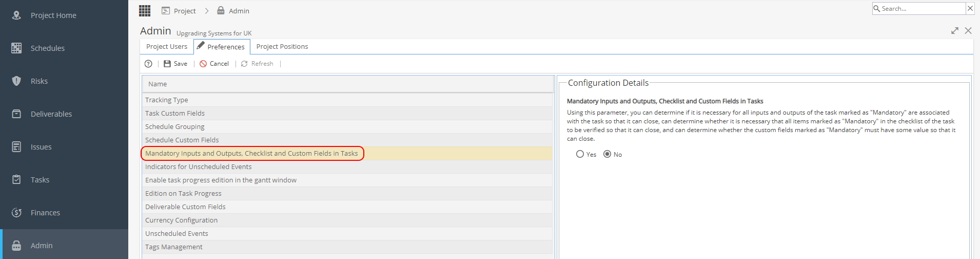Open the apps grid menu icon
The height and width of the screenshot is (259, 980).
pos(145,10)
